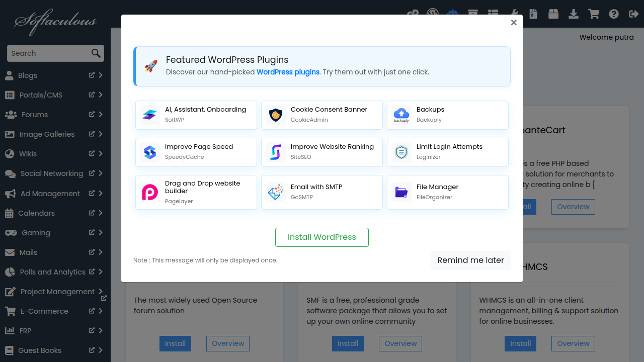Expand the ERP category chevron

[101, 330]
